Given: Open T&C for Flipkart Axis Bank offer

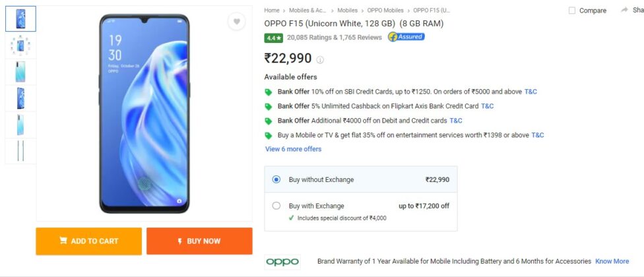Looking at the screenshot, I should (487, 106).
